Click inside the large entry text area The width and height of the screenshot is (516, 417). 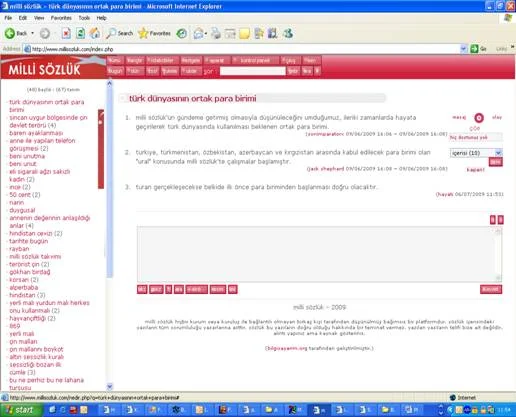(x=319, y=254)
